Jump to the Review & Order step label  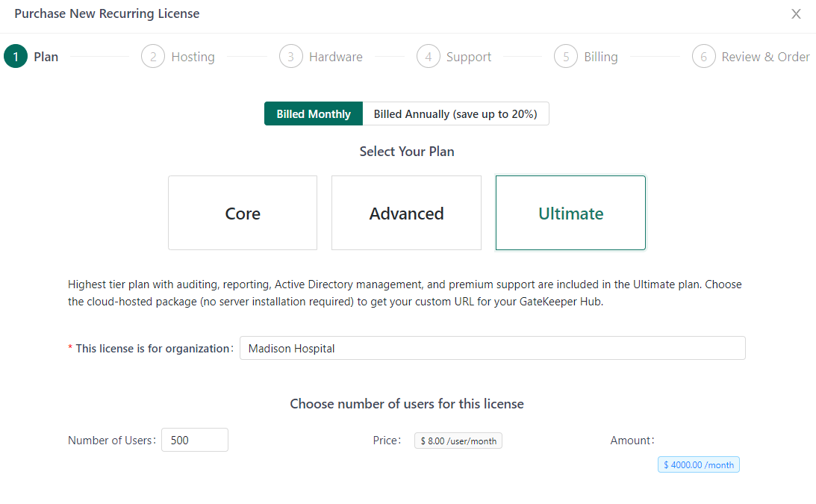tap(764, 57)
